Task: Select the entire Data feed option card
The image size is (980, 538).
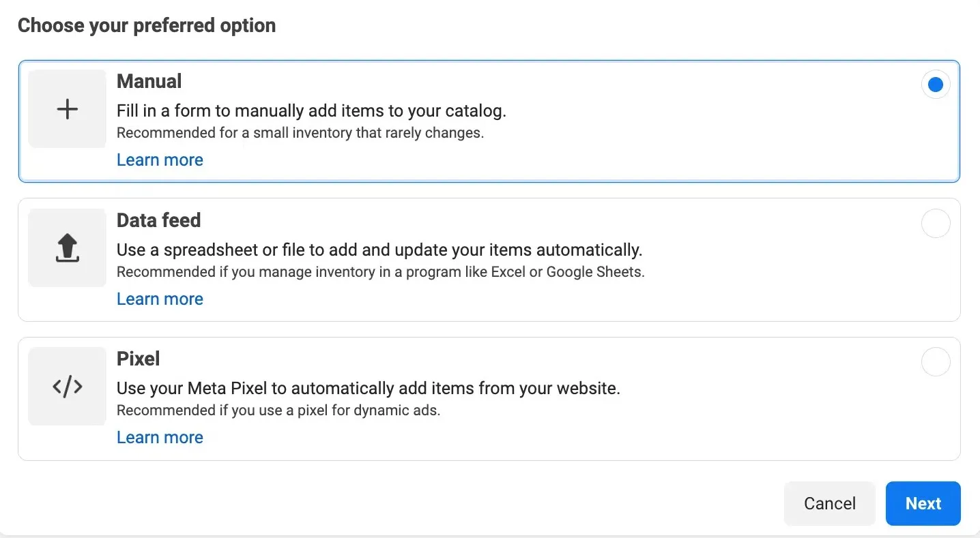Action: click(489, 260)
